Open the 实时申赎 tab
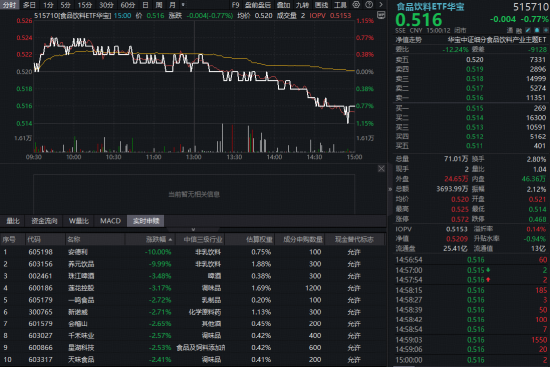The image size is (550, 367). [146, 221]
